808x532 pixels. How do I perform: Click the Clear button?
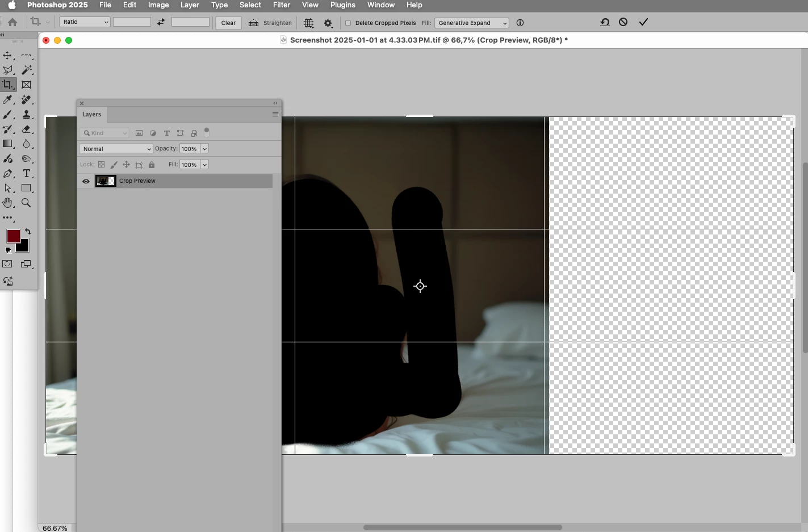[x=229, y=23]
